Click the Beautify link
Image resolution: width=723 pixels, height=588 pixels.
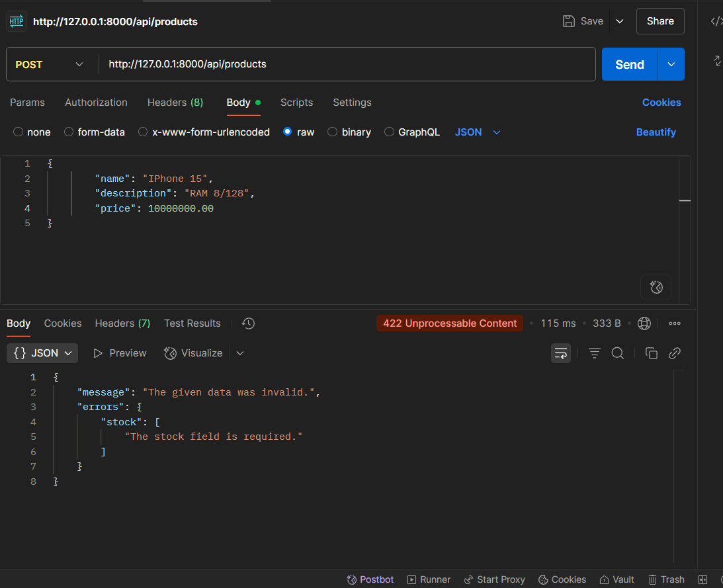pos(656,132)
